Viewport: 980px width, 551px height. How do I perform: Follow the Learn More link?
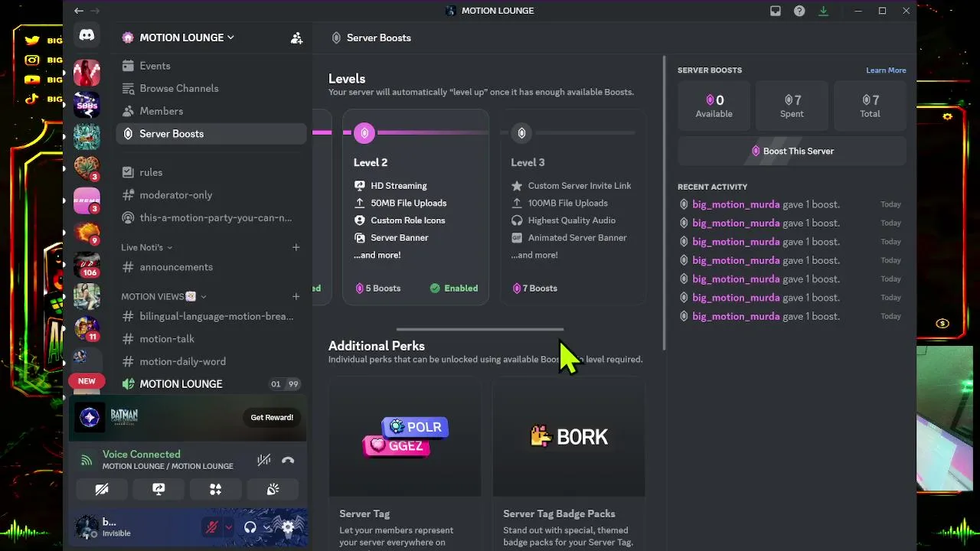[x=886, y=70]
